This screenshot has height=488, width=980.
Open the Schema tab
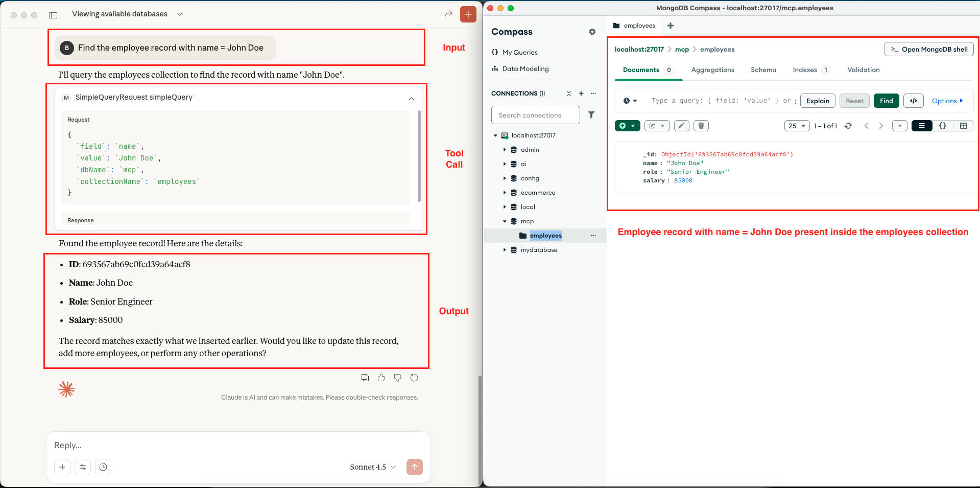pos(763,70)
